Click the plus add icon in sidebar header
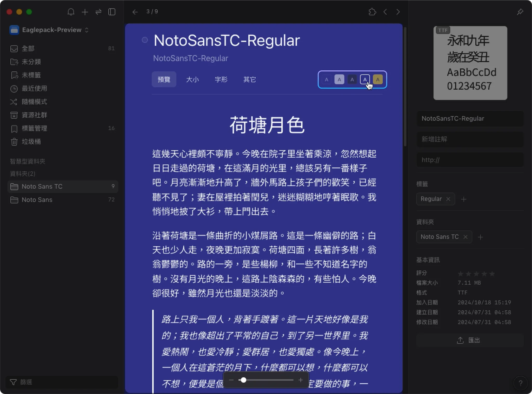 coord(85,12)
